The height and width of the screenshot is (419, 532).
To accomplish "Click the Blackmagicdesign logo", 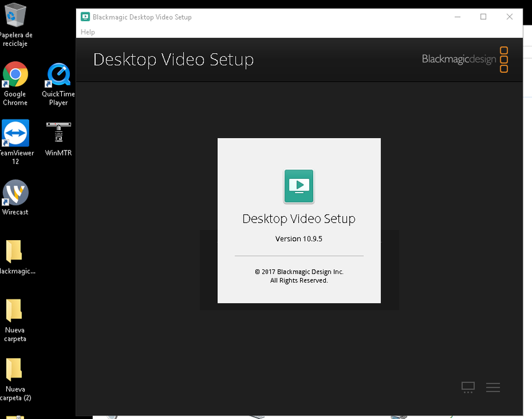I will pyautogui.click(x=465, y=59).
